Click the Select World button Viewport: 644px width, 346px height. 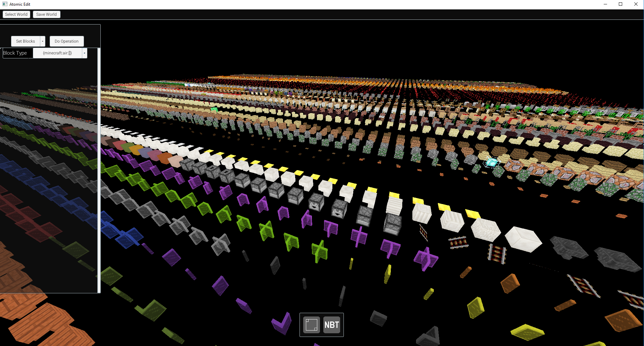[16, 14]
